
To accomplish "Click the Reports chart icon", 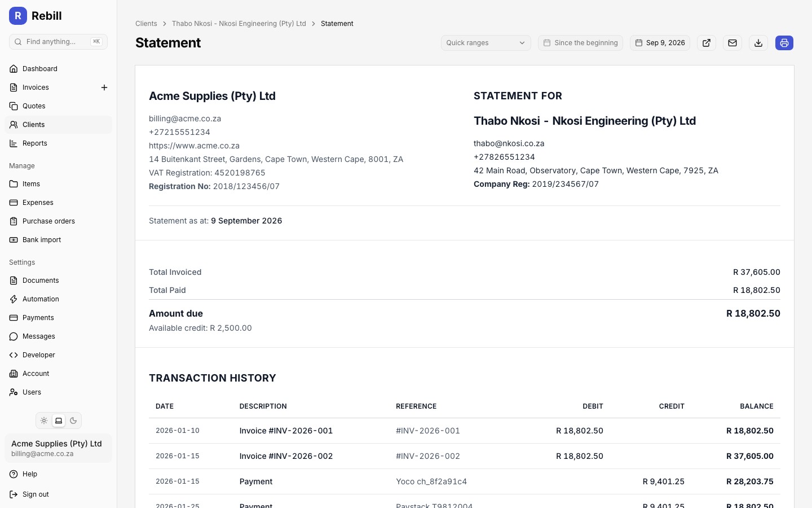I will [14, 143].
